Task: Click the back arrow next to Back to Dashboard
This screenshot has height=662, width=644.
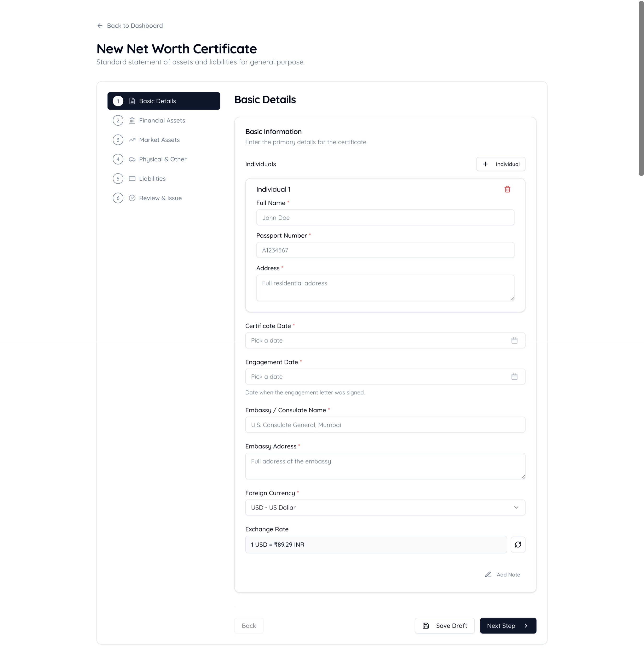Action: (x=99, y=25)
